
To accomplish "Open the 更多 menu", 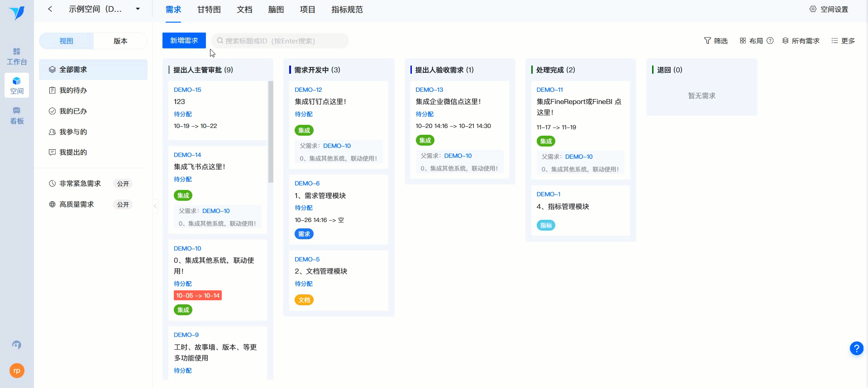I will click(843, 41).
